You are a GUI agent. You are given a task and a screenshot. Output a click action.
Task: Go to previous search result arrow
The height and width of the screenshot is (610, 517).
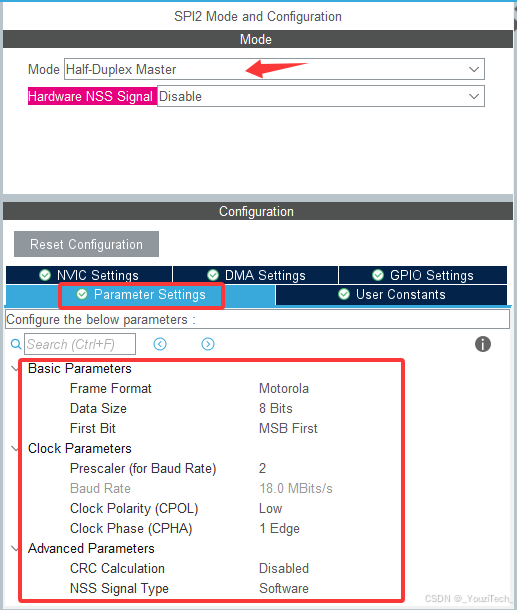(160, 344)
